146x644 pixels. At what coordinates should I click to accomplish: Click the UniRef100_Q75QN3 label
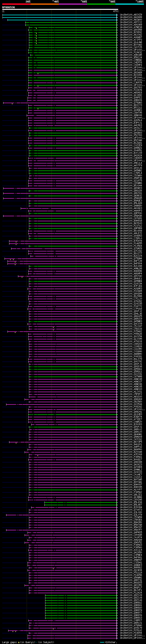[x=131, y=103]
